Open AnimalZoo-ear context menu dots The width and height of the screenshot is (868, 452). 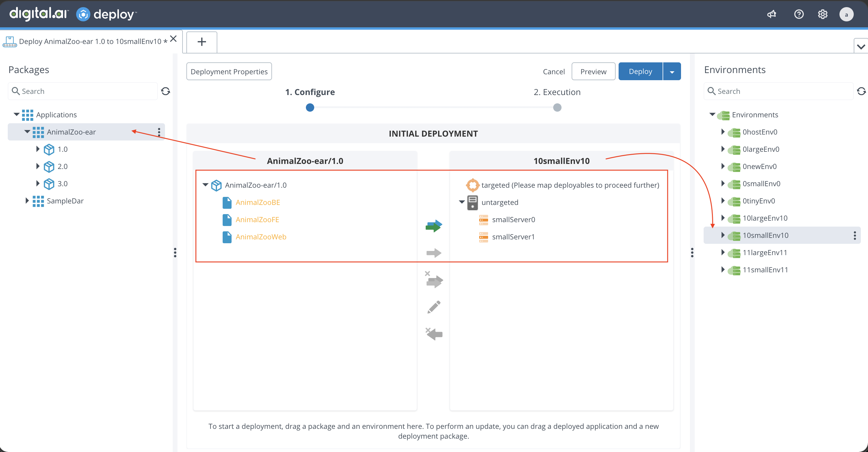pos(159,132)
